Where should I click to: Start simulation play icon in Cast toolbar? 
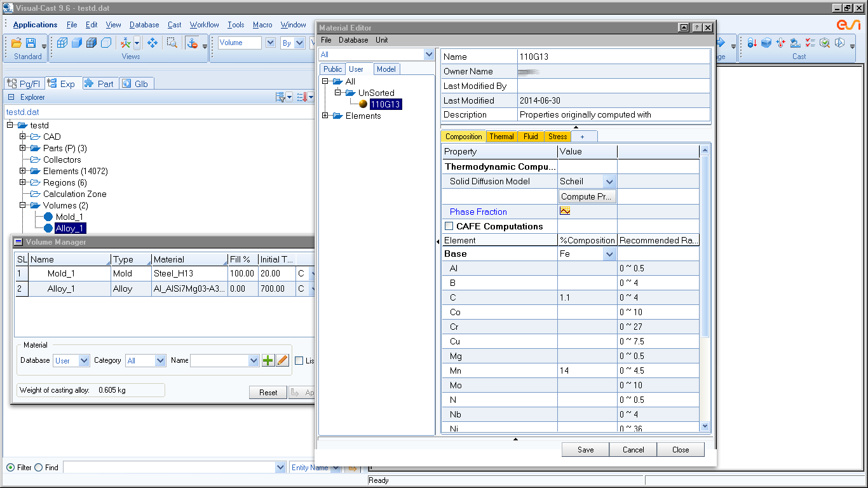point(839,43)
